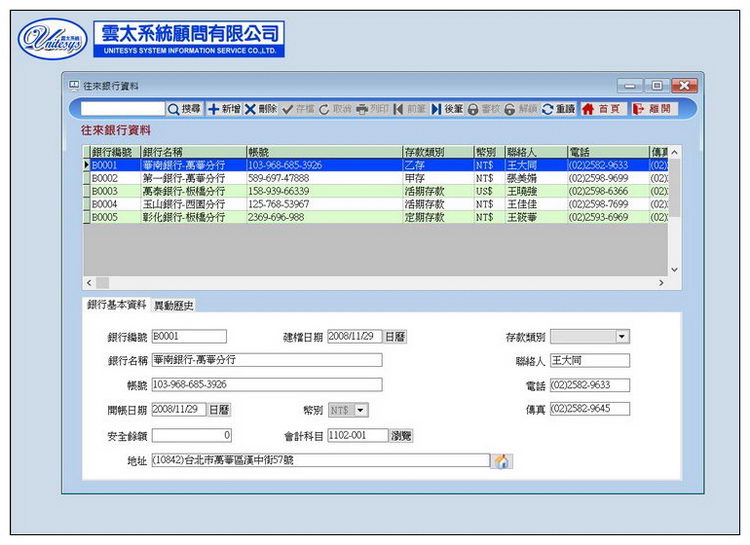The height and width of the screenshot is (545, 750).
Task: Open the 日曆 calendar for 開帳日期
Action: tap(219, 410)
